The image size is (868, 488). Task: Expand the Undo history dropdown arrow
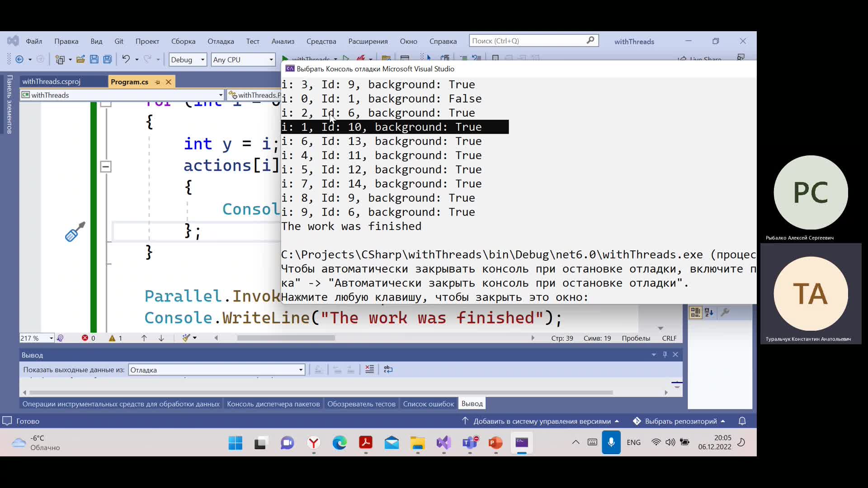pos(137,60)
